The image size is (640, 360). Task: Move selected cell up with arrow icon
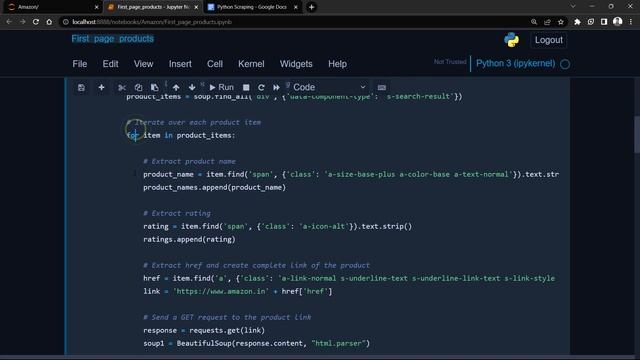tap(176, 87)
